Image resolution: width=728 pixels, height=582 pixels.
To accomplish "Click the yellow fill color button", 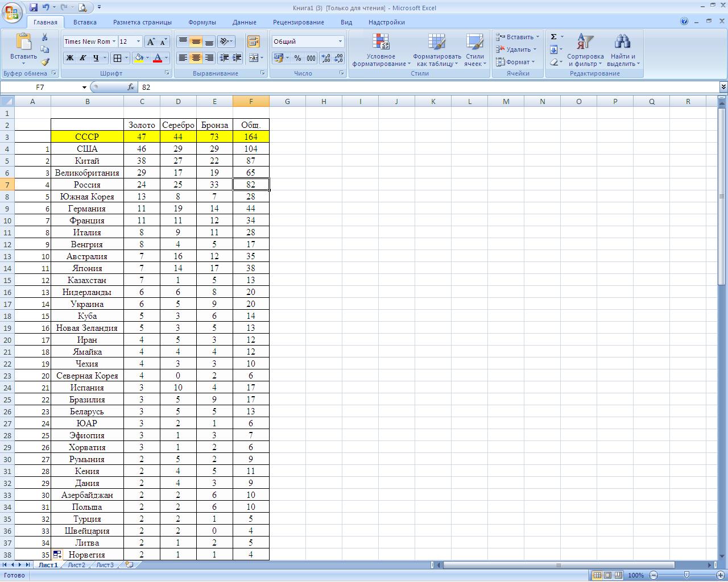I will [138, 58].
